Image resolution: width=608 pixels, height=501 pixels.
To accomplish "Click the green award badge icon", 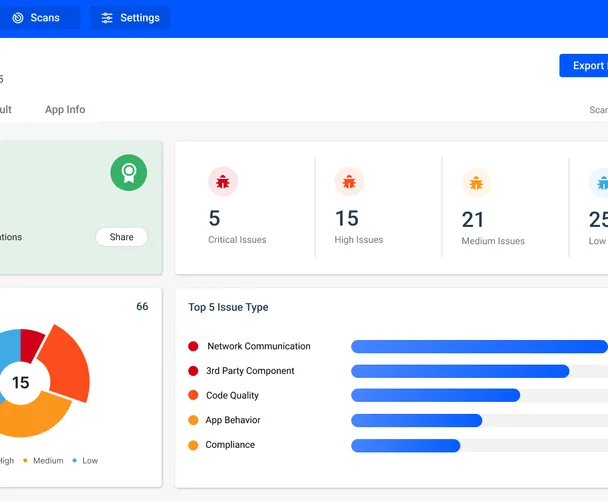I will 129,173.
